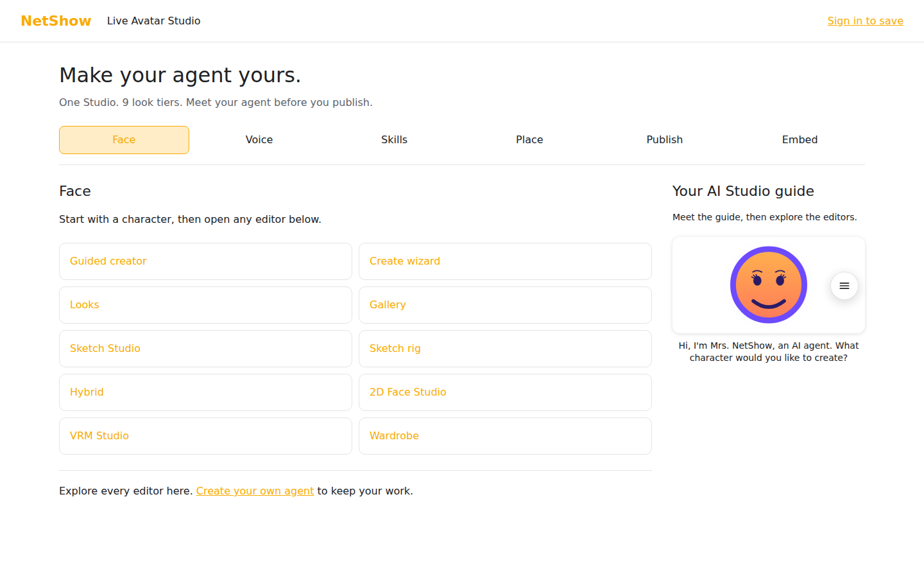The width and height of the screenshot is (924, 578).
Task: Select the Face tab
Action: click(124, 140)
